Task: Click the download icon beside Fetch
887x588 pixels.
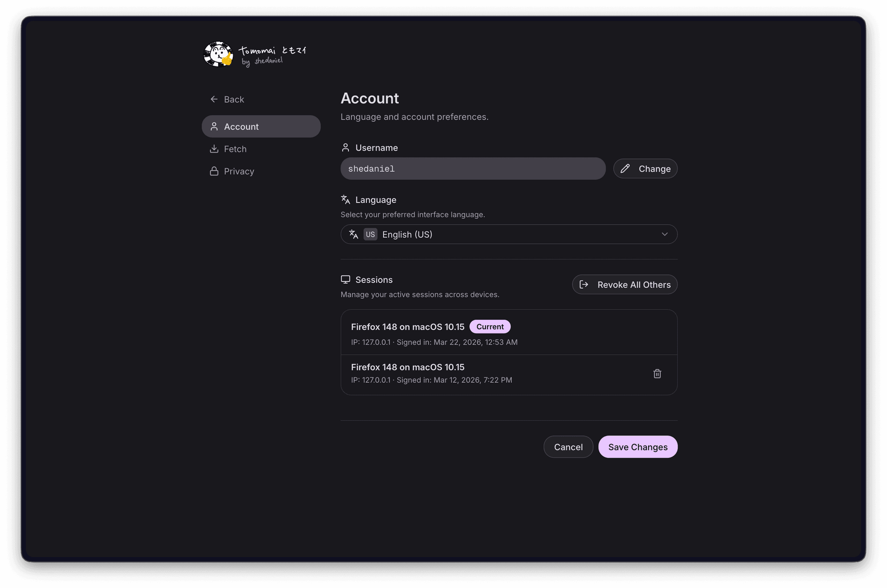Action: 214,149
